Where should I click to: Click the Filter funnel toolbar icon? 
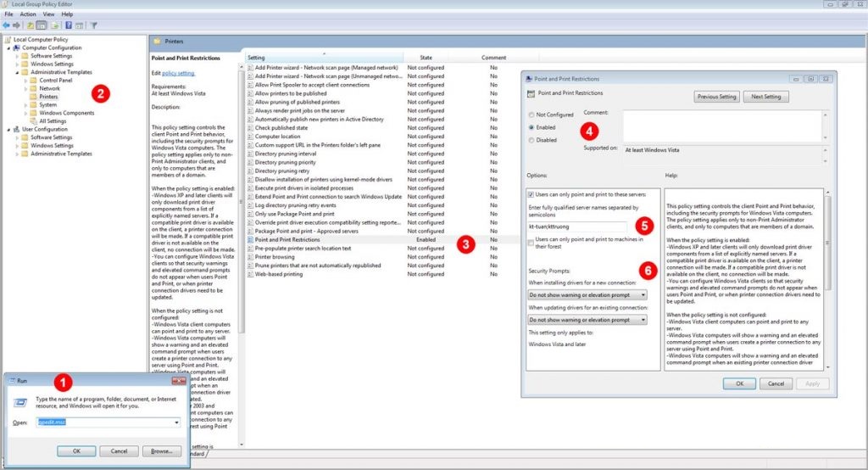(93, 25)
